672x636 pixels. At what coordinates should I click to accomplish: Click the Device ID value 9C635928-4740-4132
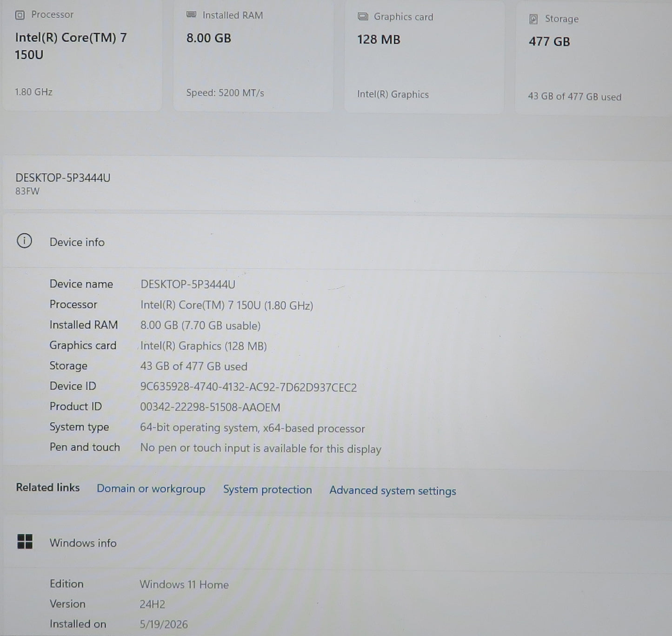click(249, 387)
